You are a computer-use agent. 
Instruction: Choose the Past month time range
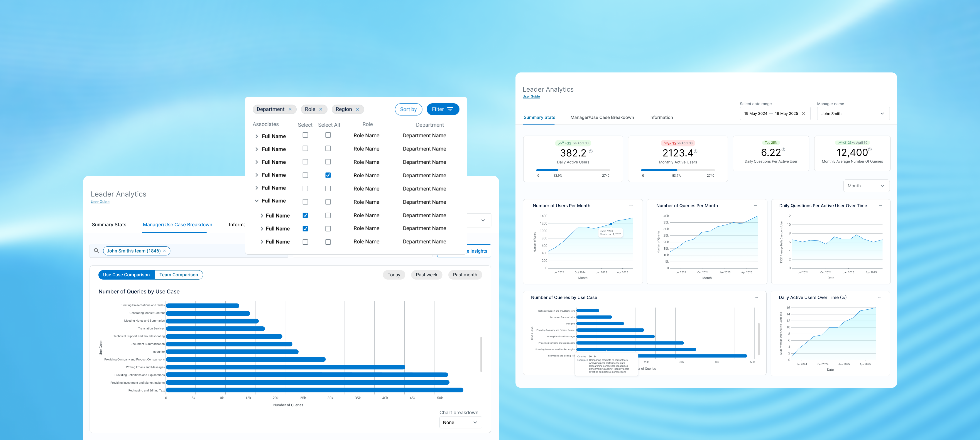(x=465, y=275)
